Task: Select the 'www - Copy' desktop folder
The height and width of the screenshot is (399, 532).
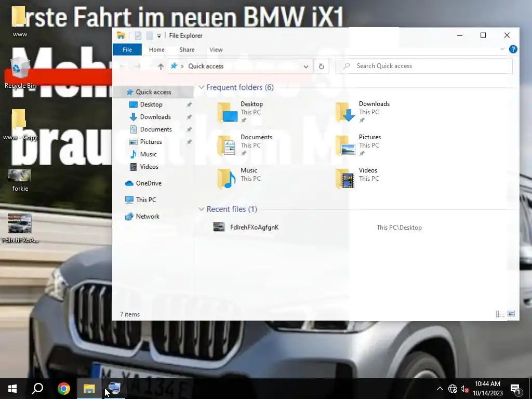Action: pyautogui.click(x=20, y=125)
